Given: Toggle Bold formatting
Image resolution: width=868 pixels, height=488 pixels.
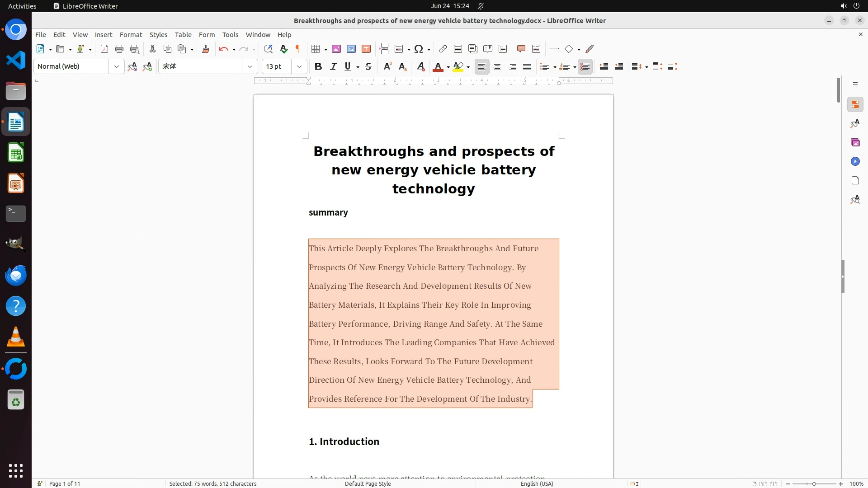Looking at the screenshot, I should [318, 66].
